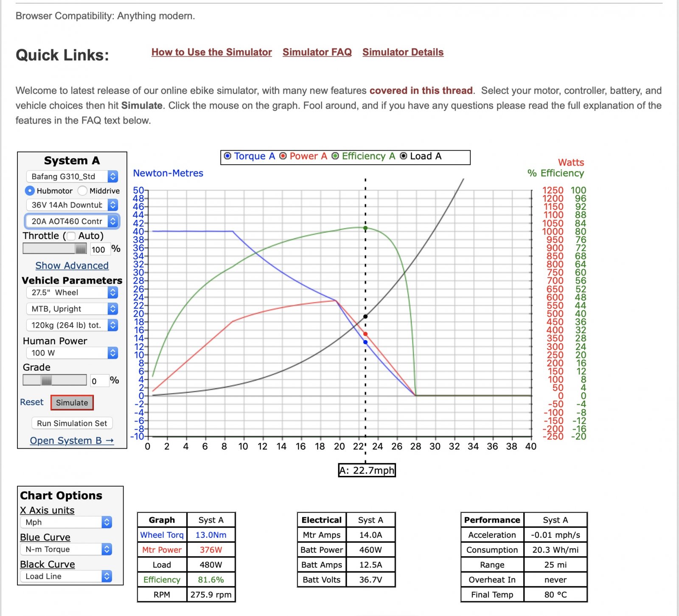
Task: Click the 'A: 22.7mph' speed label
Action: (367, 470)
